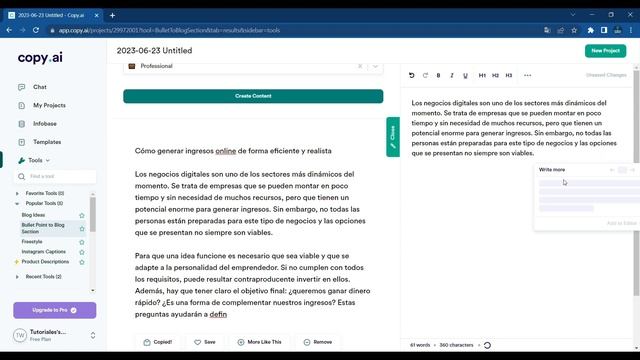This screenshot has height=360, width=640.
Task: Select the Product Descriptions tool
Action: 45,262
